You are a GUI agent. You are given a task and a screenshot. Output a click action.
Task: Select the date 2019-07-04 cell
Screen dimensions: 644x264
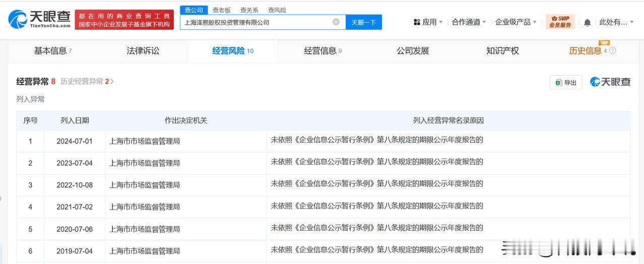[75, 250]
